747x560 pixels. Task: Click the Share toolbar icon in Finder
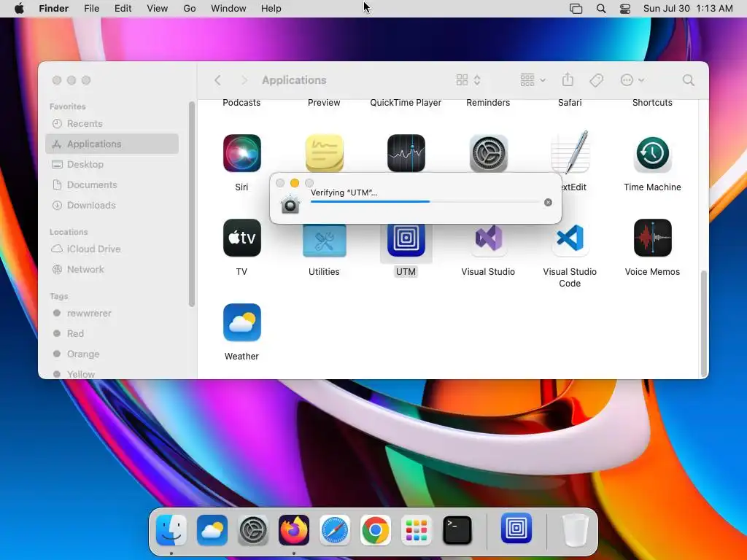click(x=568, y=79)
